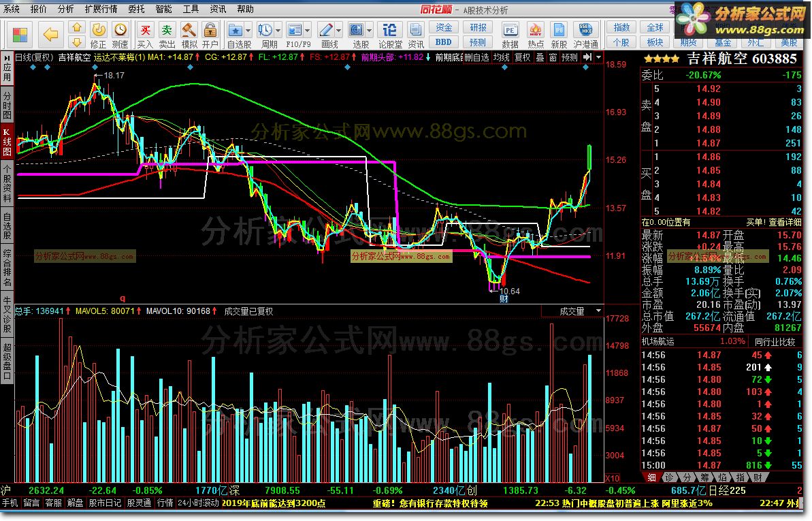Click the 板块 button
The image size is (812, 521).
[655, 42]
